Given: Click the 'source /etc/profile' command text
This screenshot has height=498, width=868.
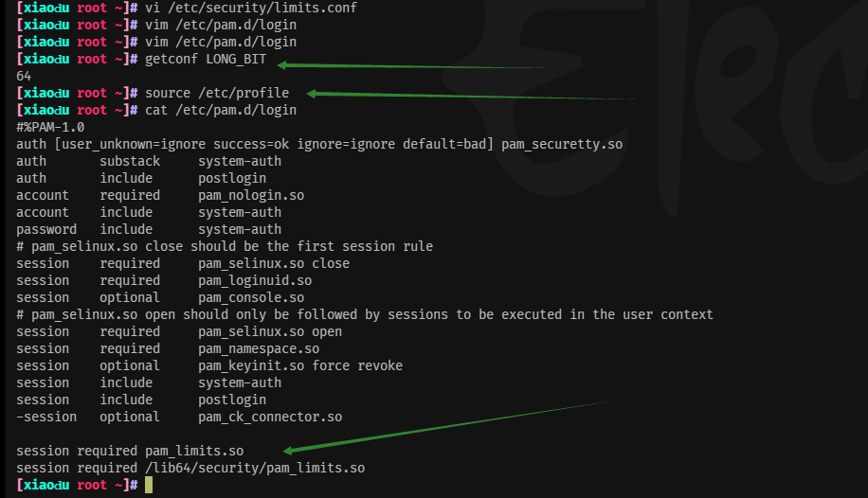Looking at the screenshot, I should click(217, 93).
